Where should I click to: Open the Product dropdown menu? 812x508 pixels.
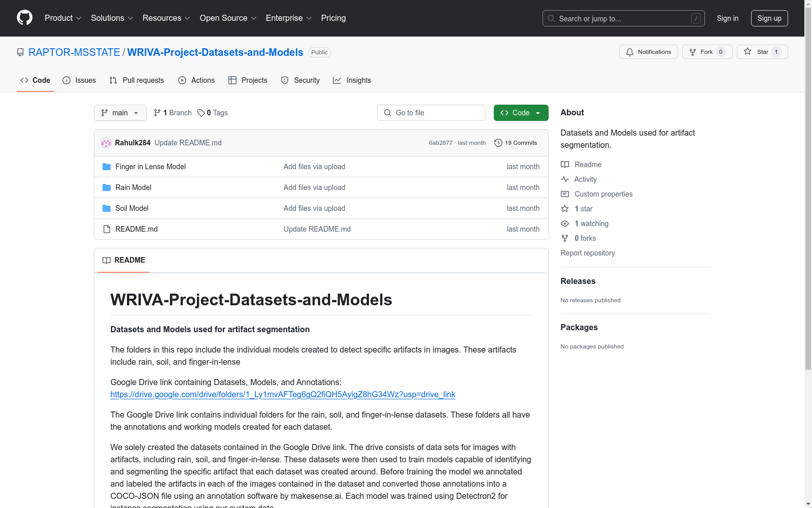pyautogui.click(x=63, y=18)
